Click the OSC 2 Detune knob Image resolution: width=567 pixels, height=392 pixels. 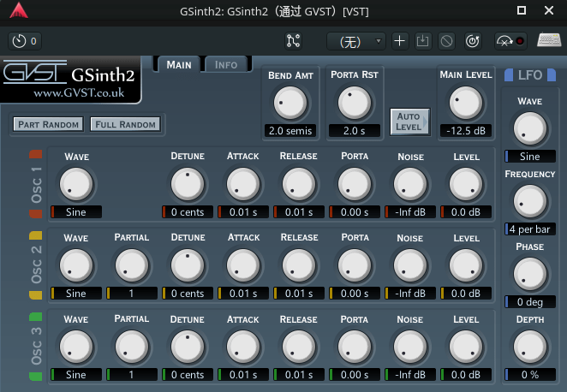click(x=188, y=265)
